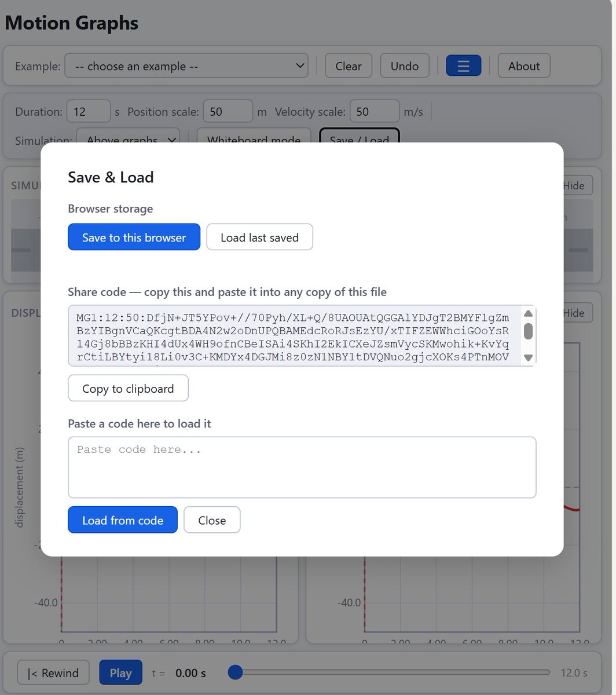Click the time slider handle

(236, 672)
